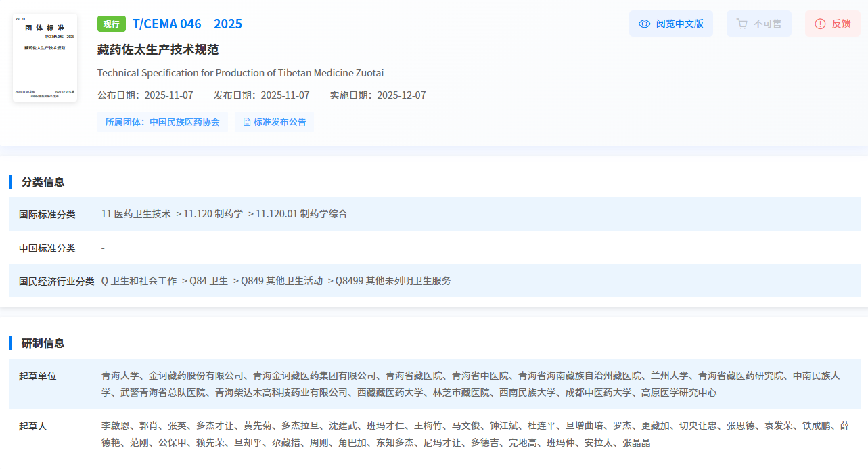This screenshot has height=469, width=868.
Task: Select the Q8499 其他未列明卫生服务 value
Action: (x=393, y=281)
